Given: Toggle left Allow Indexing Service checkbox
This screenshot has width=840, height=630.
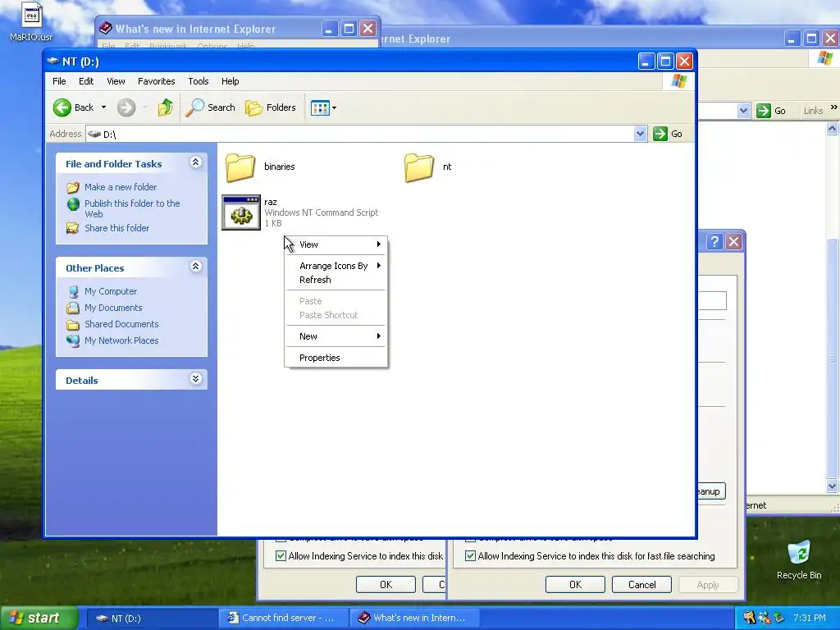Looking at the screenshot, I should click(281, 555).
